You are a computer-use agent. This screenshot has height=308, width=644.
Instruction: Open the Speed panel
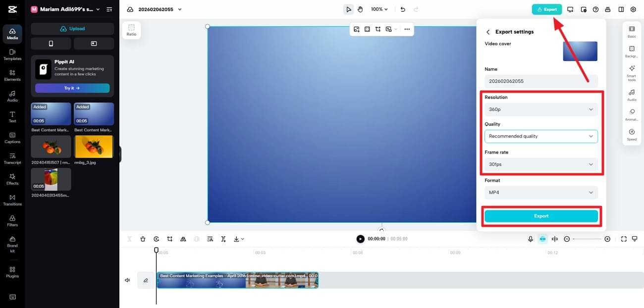click(x=632, y=135)
